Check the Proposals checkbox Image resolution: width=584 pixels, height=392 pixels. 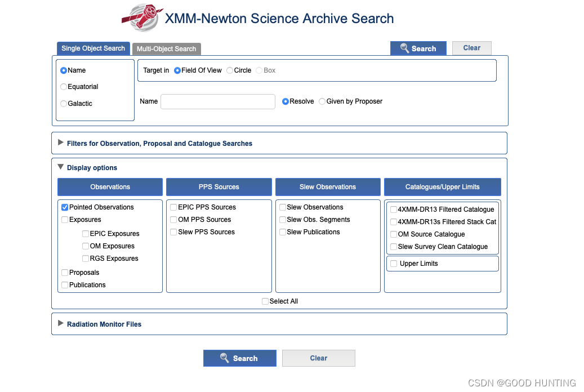tap(65, 273)
